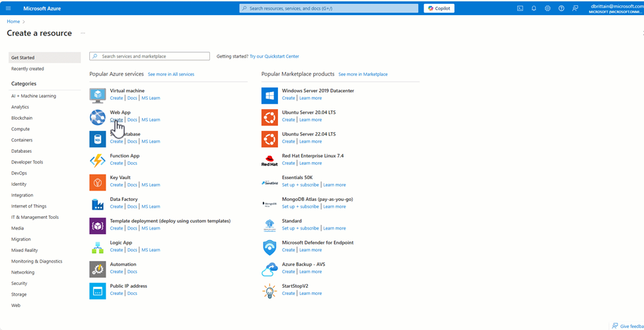Click Set up + subscribe for Essentials 50K
The height and width of the screenshot is (330, 644).
click(301, 185)
